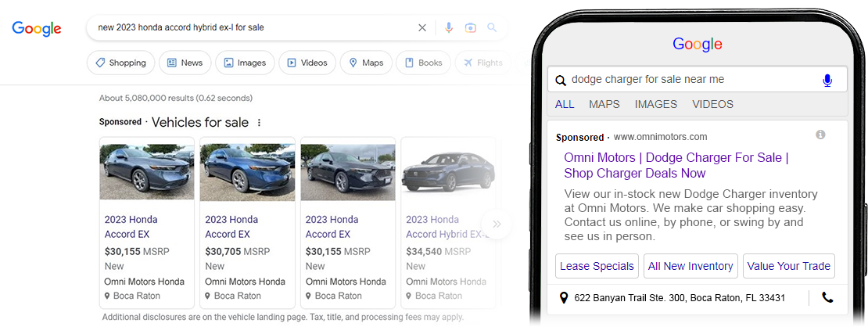The image size is (868, 327).
Task: Click the magnifier search icon in the desktop search bar
Action: pos(492,27)
